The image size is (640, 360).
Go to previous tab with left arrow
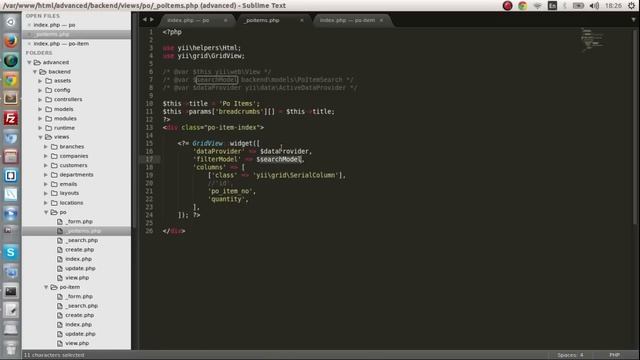pyautogui.click(x=144, y=20)
